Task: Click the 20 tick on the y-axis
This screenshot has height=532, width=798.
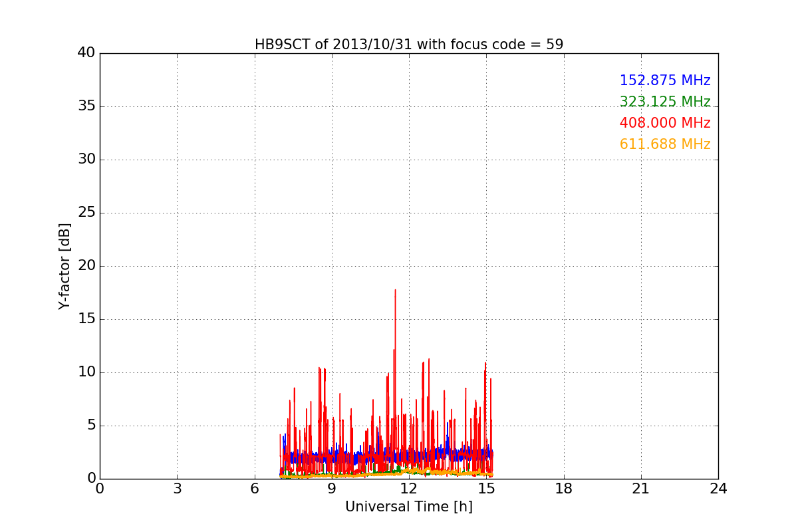Action: pos(86,265)
